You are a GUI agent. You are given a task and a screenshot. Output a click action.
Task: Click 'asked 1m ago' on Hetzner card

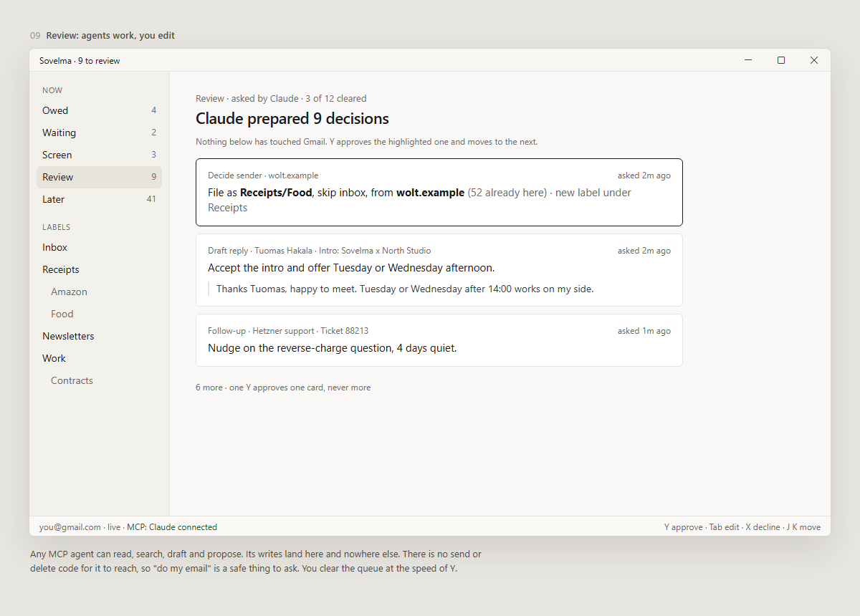(x=644, y=331)
